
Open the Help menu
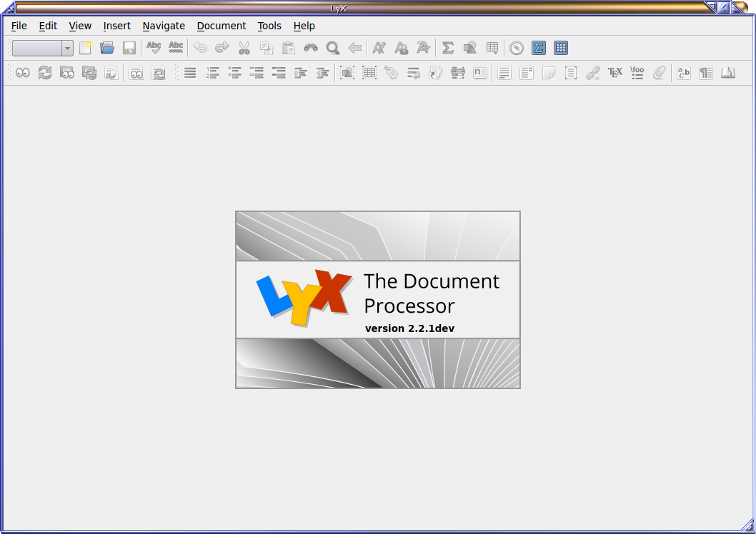click(304, 26)
